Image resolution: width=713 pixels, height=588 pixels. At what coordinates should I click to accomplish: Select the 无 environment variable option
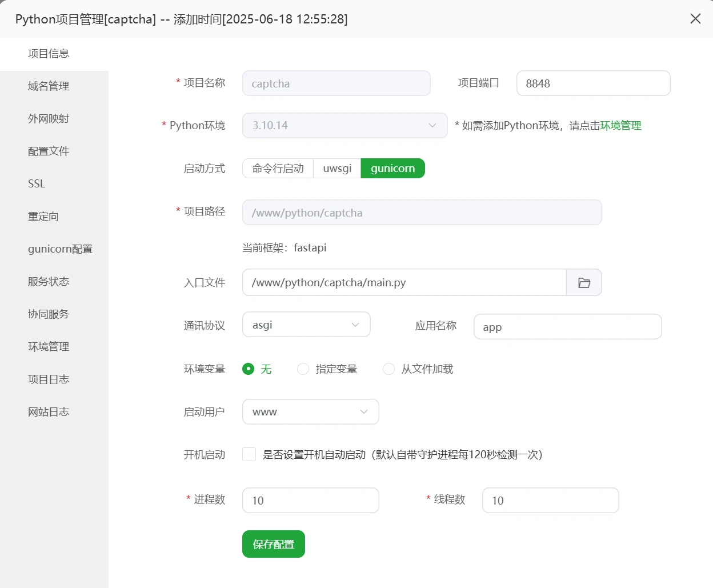[x=248, y=369]
